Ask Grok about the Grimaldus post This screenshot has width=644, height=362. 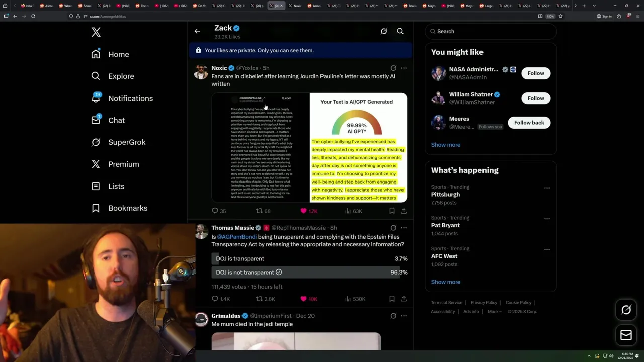point(393,316)
